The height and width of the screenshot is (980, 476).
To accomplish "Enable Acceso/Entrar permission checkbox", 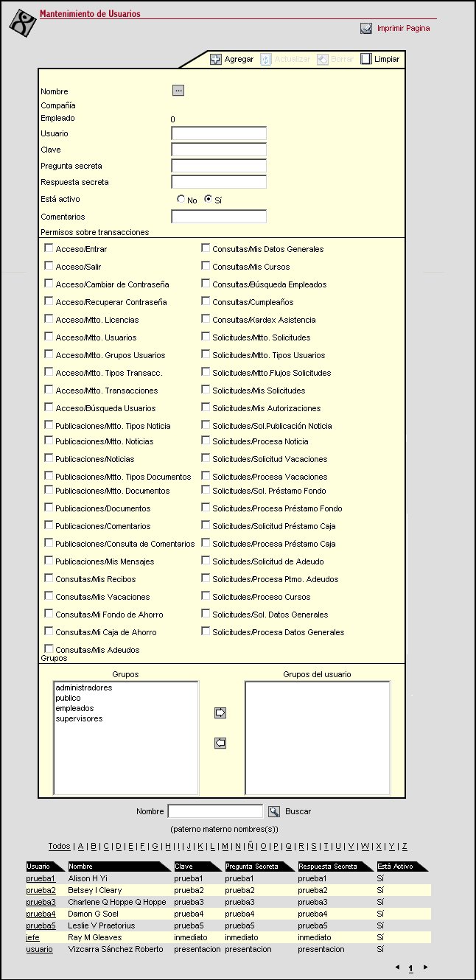I will [49, 248].
